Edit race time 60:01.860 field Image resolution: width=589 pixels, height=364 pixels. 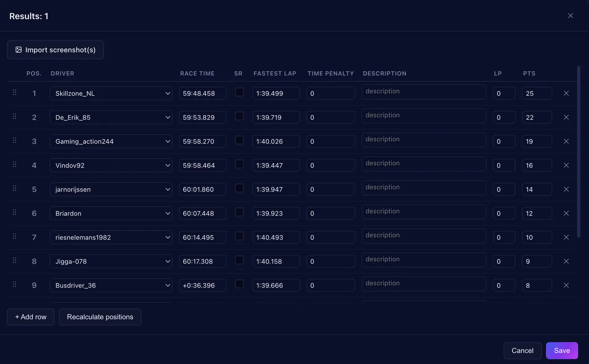pyautogui.click(x=203, y=189)
